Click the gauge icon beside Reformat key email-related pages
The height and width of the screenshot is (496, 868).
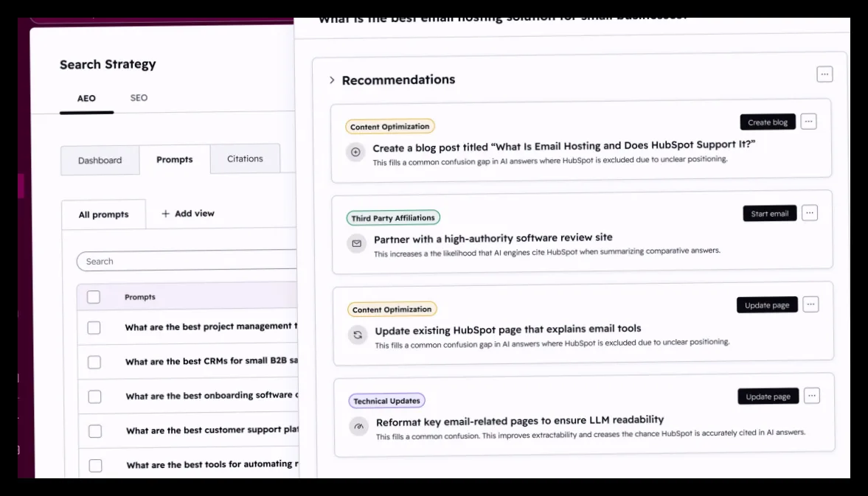click(358, 426)
